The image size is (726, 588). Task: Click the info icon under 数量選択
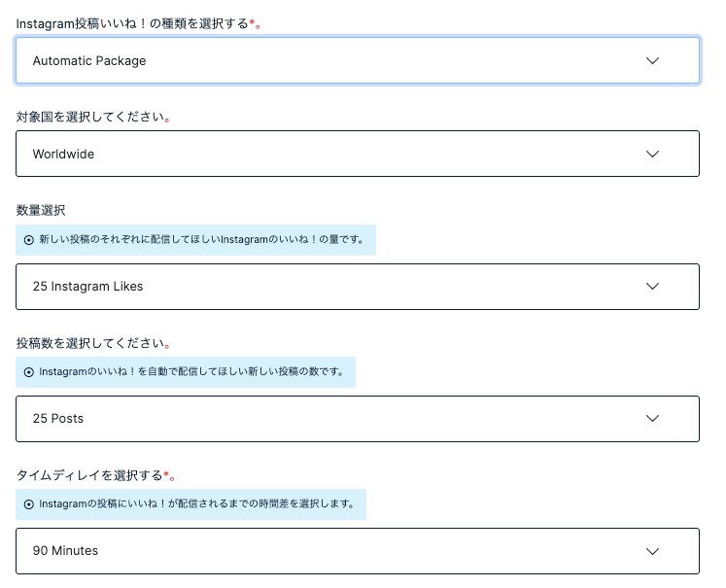point(29,240)
